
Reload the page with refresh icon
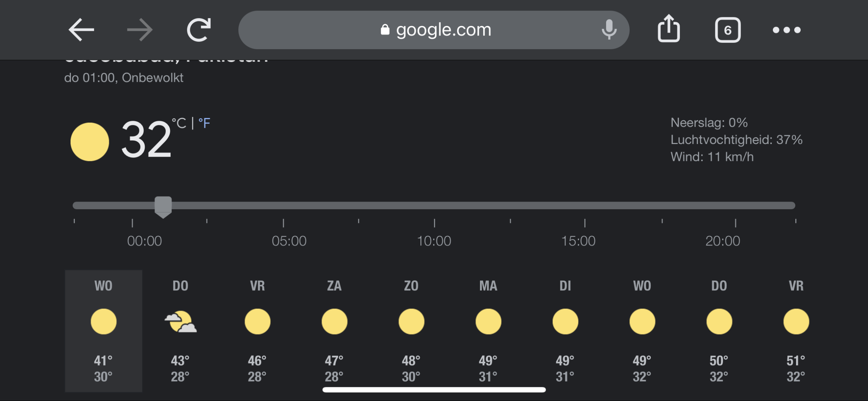point(199,30)
